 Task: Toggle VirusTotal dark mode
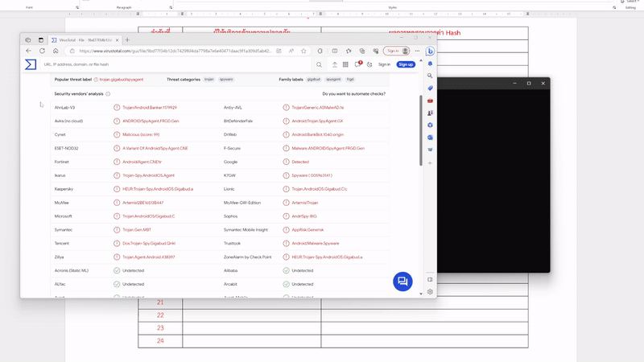tap(369, 64)
